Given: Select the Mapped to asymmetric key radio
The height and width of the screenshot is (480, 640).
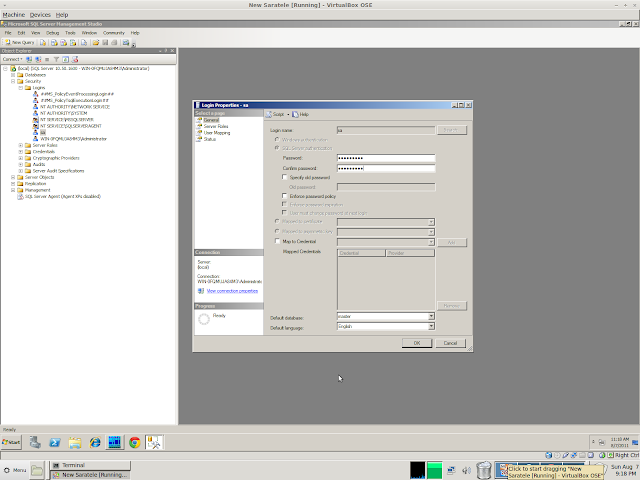Looking at the screenshot, I should point(277,231).
